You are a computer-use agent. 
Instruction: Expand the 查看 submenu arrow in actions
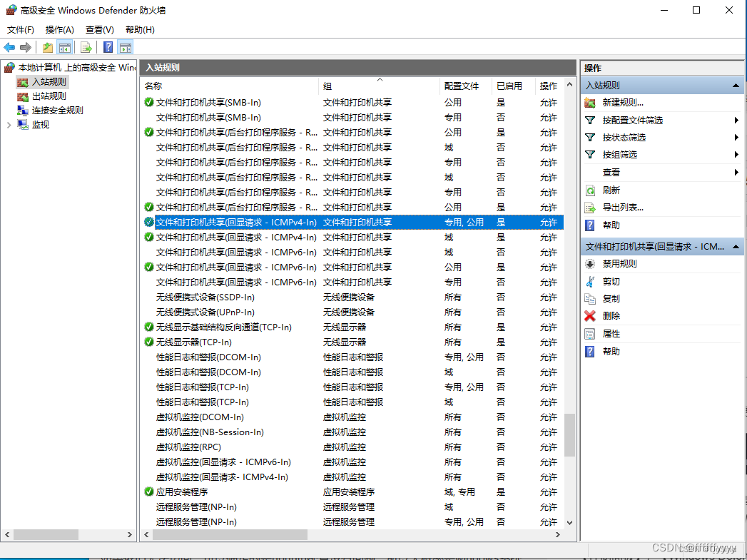coord(736,172)
